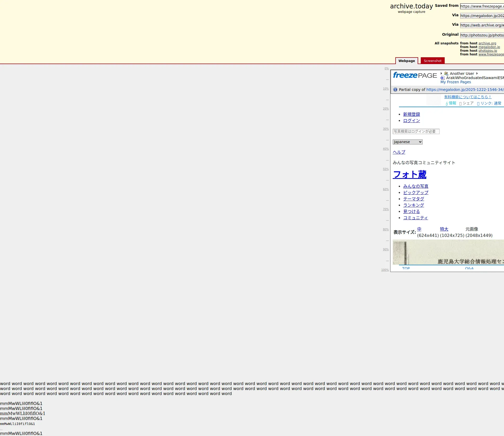Click the ログイン login link
The height and width of the screenshot is (436, 504).
click(411, 121)
